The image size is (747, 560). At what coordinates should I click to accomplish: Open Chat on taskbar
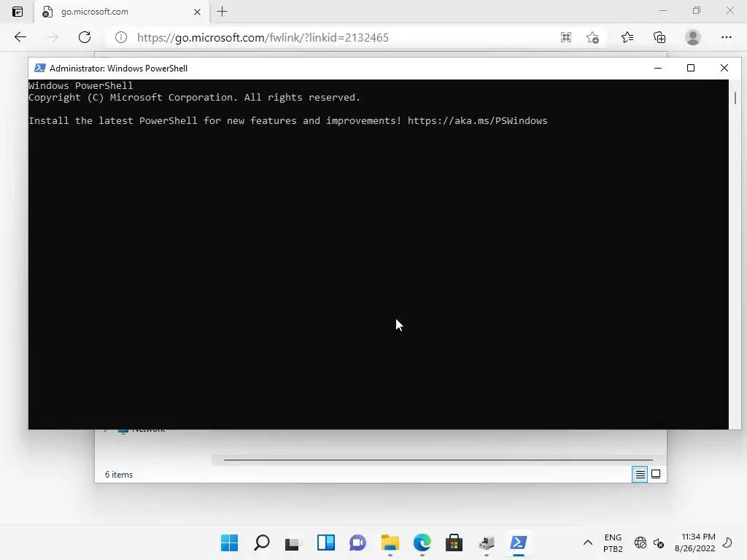pos(357,542)
